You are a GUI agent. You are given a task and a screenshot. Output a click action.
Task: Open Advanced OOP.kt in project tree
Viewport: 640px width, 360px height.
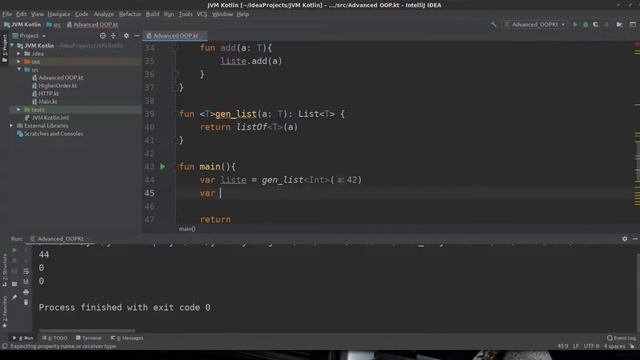[x=58, y=78]
